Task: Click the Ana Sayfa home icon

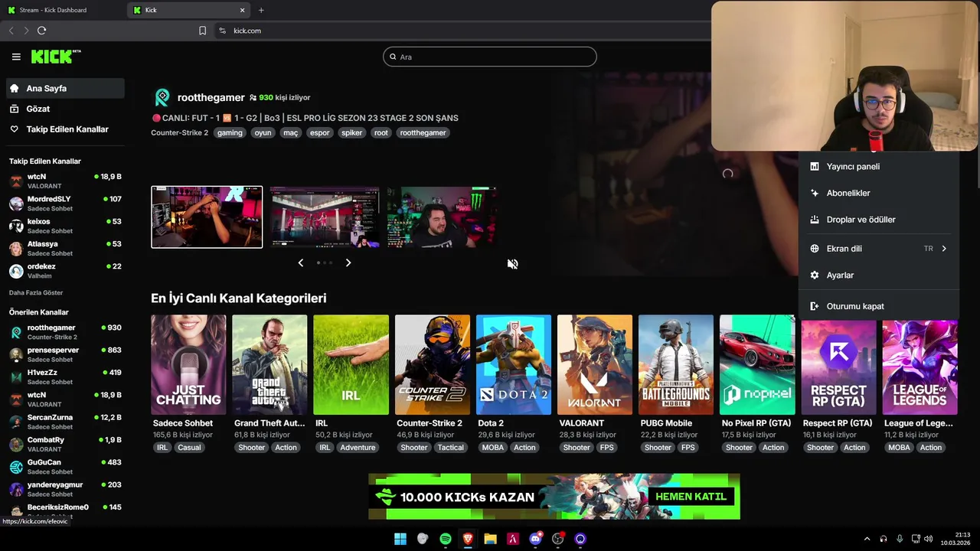Action: 14,88
